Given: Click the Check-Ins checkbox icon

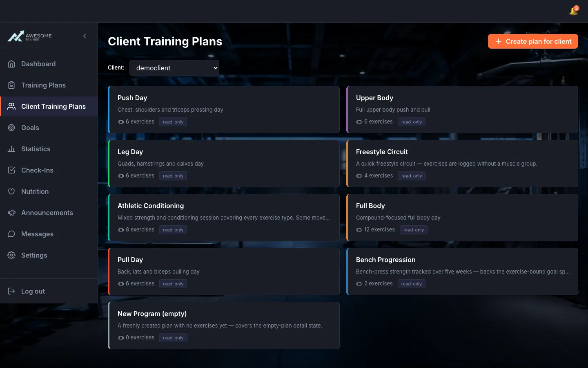Looking at the screenshot, I should coord(11,170).
